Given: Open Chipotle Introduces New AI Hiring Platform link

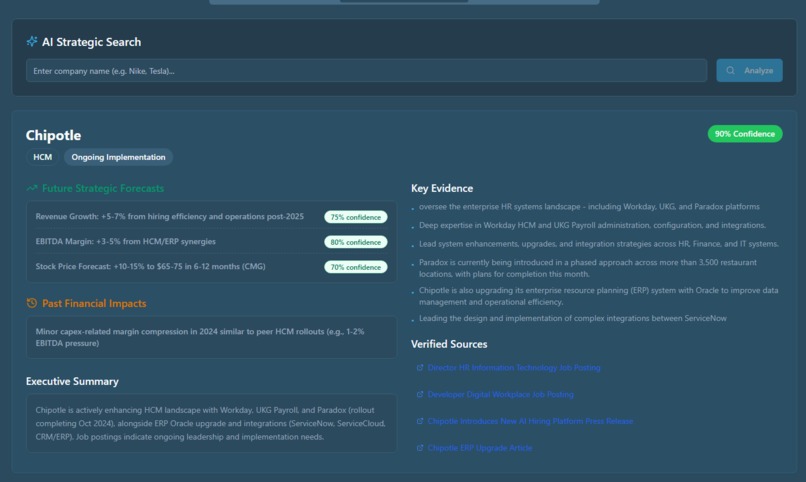Looking at the screenshot, I should [x=530, y=421].
